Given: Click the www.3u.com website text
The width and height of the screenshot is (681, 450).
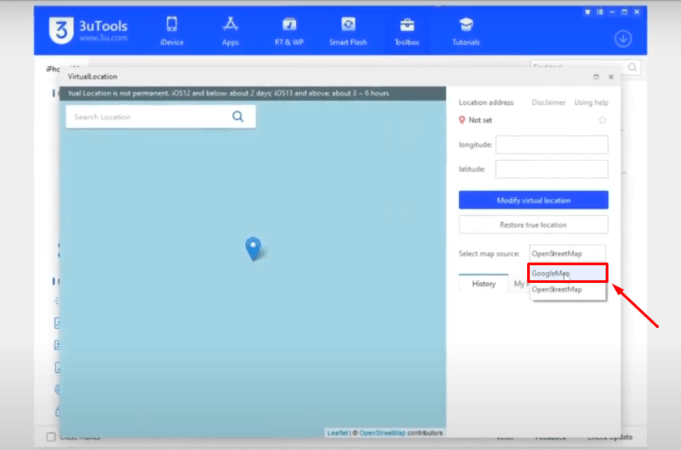Looking at the screenshot, I should pyautogui.click(x=103, y=38).
